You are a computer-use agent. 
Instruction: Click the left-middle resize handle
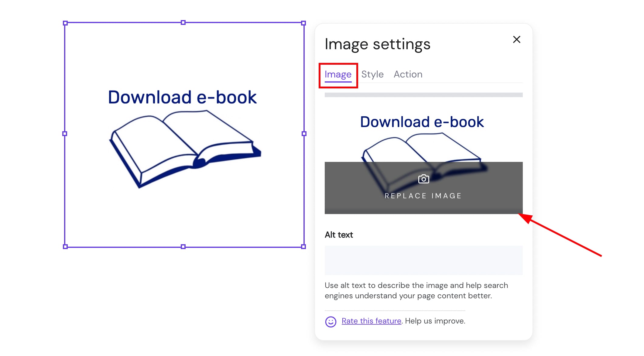point(65,134)
